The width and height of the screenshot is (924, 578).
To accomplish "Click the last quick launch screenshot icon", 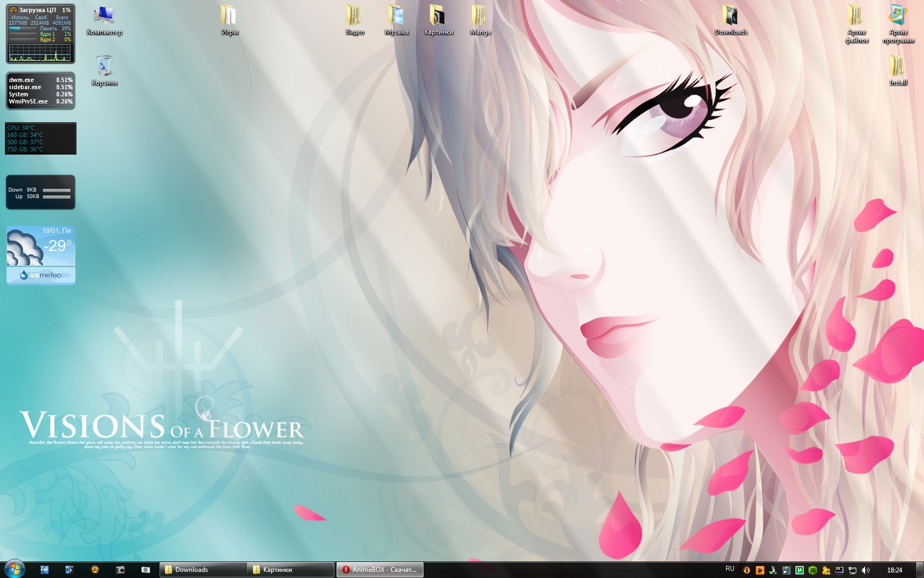I will coord(145,570).
